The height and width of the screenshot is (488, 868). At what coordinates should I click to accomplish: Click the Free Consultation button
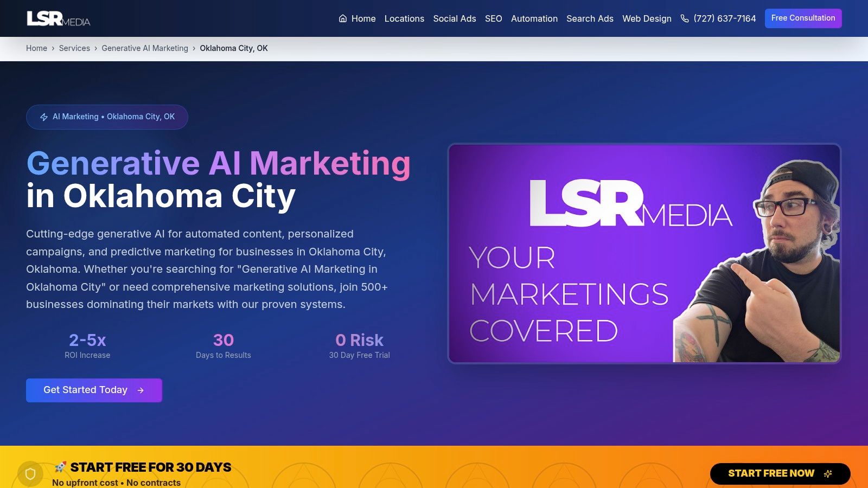(803, 18)
